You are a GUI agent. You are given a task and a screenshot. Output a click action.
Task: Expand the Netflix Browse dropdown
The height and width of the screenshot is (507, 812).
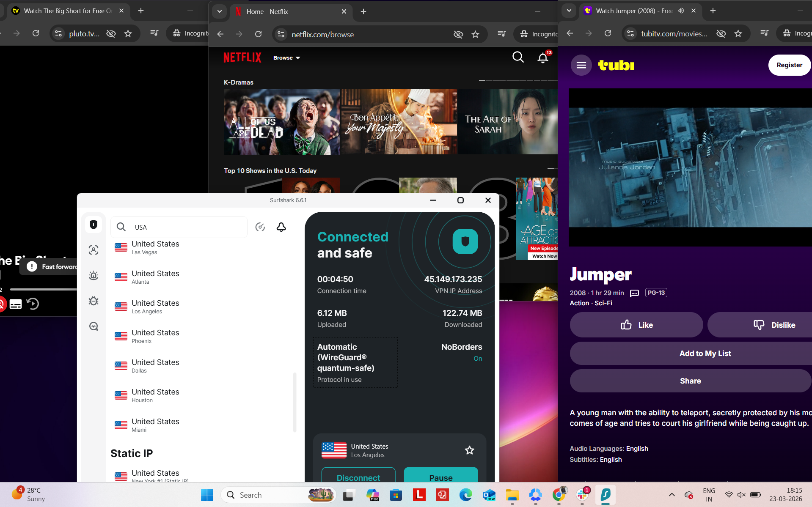pos(286,58)
